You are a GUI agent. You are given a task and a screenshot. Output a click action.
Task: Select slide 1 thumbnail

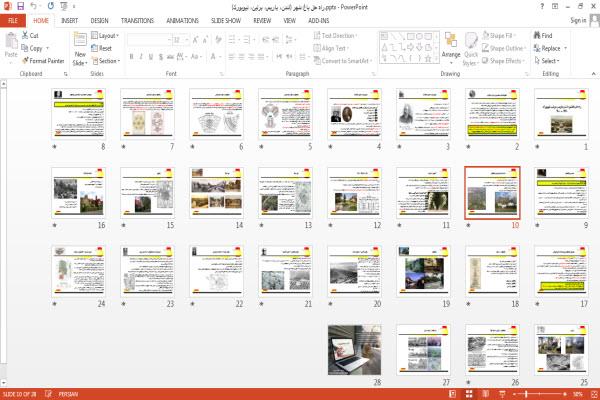point(561,114)
